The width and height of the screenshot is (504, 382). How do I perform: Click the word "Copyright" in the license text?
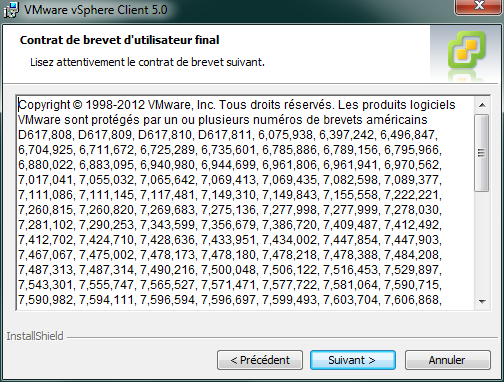(x=44, y=105)
